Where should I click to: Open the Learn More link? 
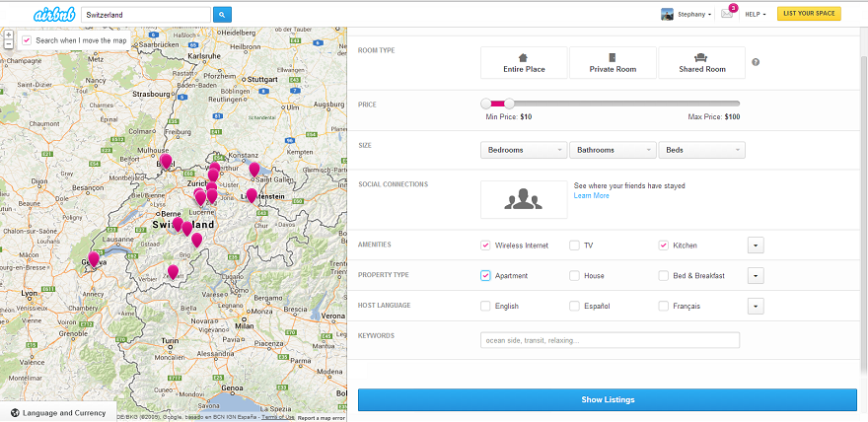(591, 196)
